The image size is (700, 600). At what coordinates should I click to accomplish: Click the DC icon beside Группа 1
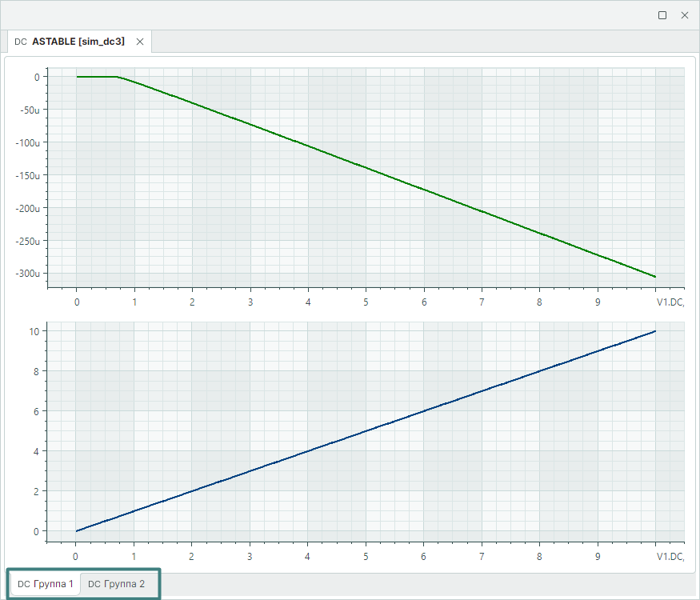pos(23,584)
